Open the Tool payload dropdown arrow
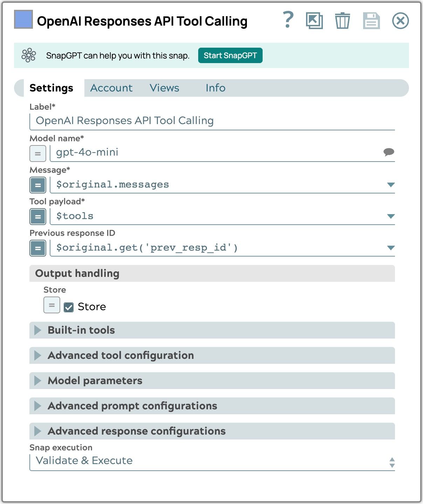This screenshot has height=504, width=423. (x=391, y=216)
